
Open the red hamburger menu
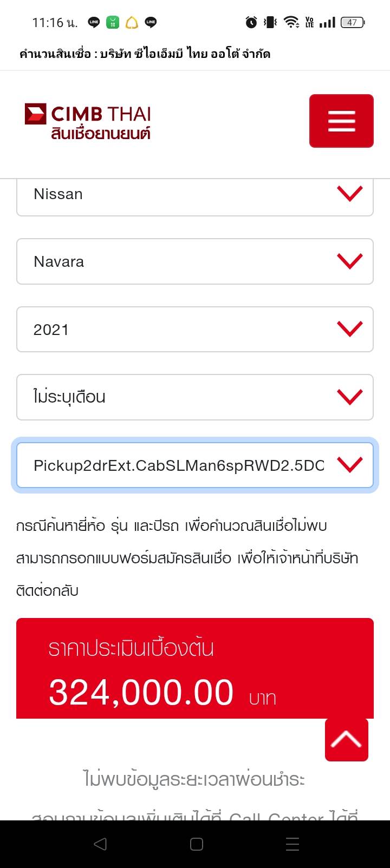[341, 121]
